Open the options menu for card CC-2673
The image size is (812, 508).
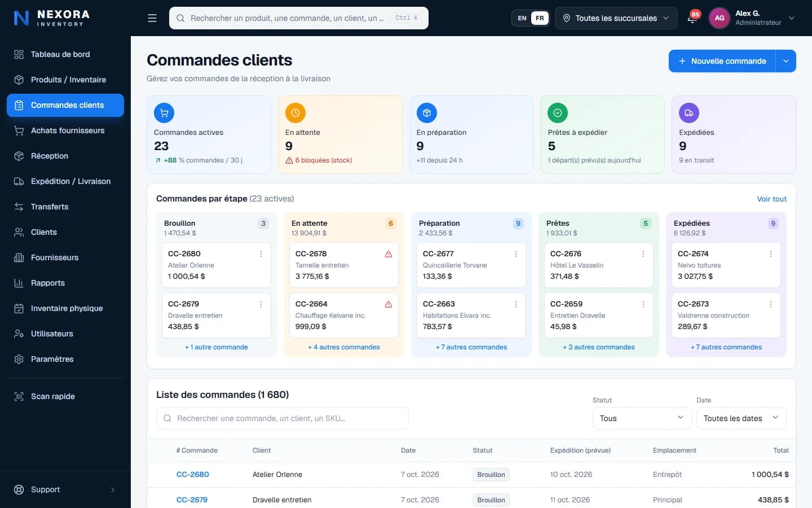click(x=771, y=304)
